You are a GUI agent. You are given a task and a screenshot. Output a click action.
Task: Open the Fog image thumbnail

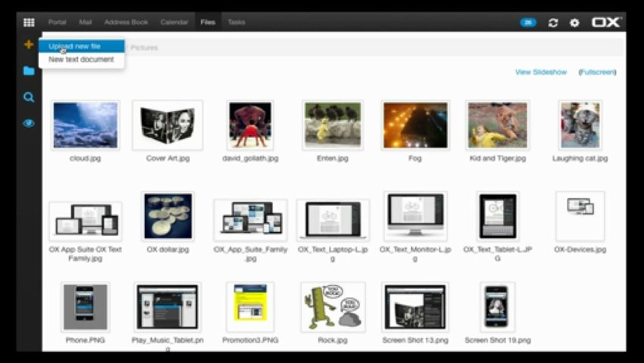415,125
